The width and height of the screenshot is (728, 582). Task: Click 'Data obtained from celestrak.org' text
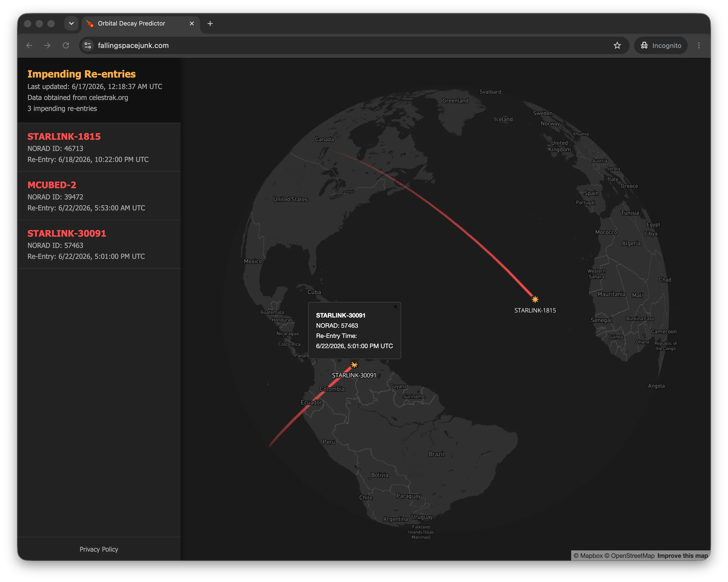[x=78, y=98]
